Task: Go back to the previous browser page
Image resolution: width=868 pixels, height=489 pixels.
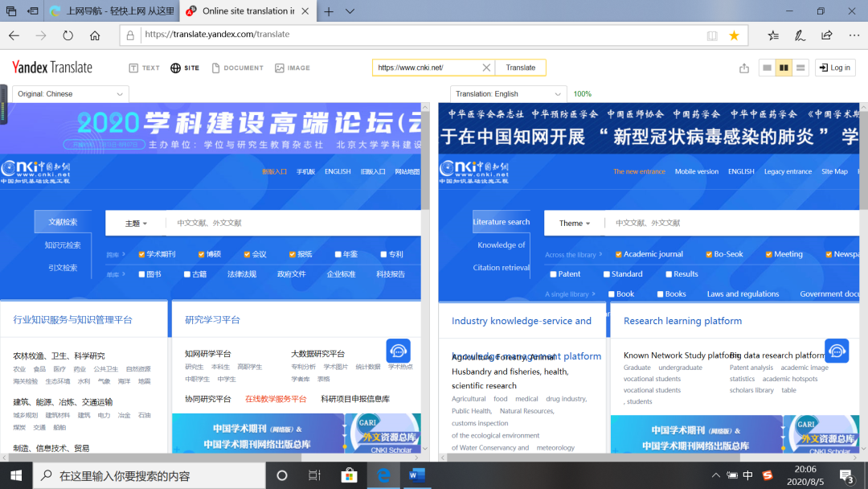Action: 14,35
